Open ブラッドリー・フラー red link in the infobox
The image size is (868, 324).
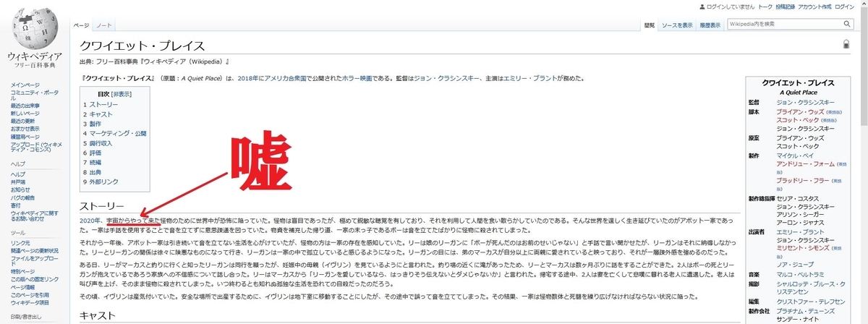(x=803, y=179)
